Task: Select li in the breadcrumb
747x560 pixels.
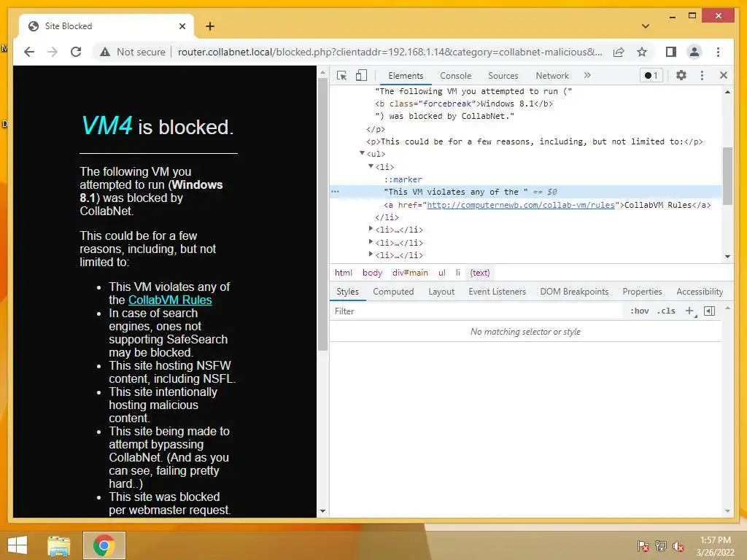Action: pyautogui.click(x=458, y=273)
